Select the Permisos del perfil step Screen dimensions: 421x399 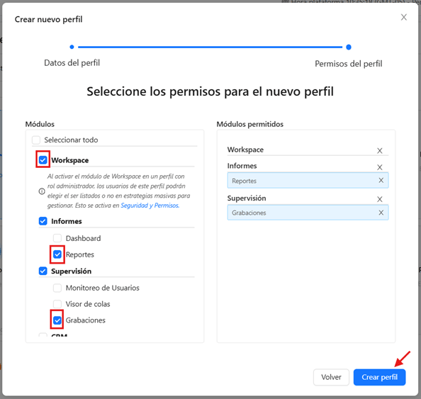tap(348, 64)
